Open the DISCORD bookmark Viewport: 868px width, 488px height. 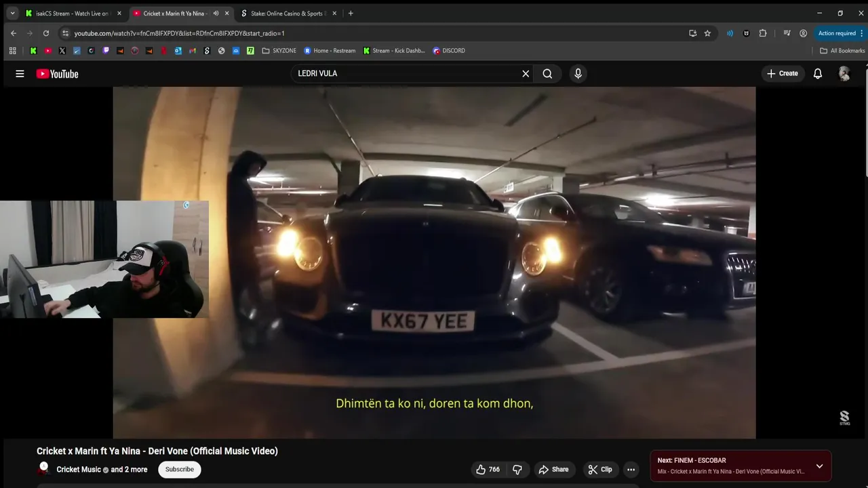pyautogui.click(x=449, y=51)
